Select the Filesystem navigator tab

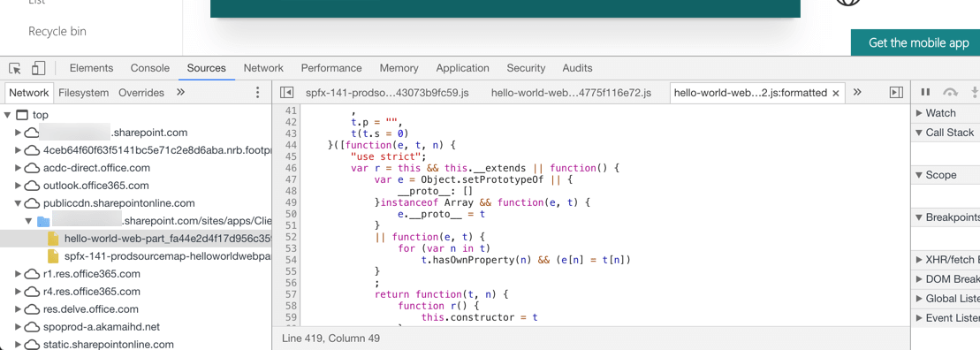coord(84,93)
